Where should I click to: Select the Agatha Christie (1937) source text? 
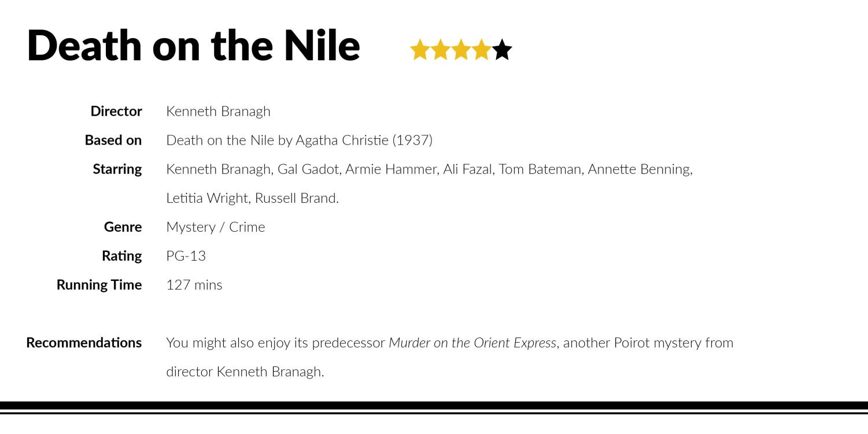click(364, 140)
